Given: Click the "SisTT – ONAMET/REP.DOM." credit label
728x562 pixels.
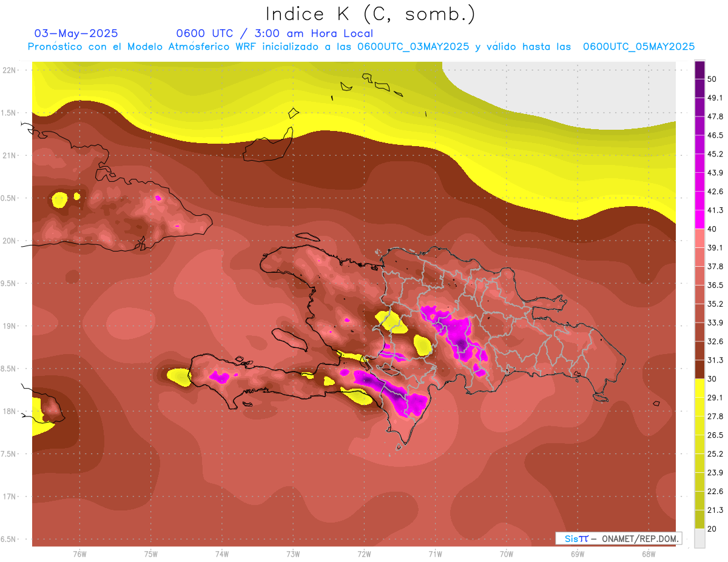Looking at the screenshot, I should [619, 538].
